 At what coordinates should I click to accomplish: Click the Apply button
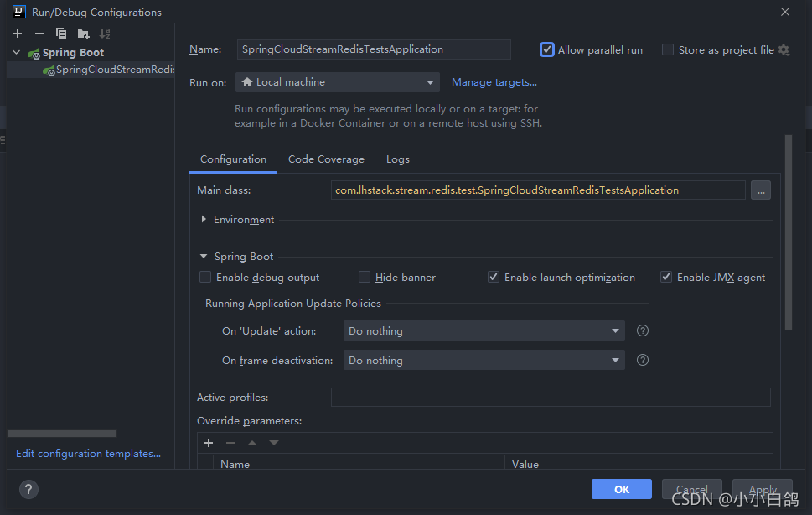763,489
